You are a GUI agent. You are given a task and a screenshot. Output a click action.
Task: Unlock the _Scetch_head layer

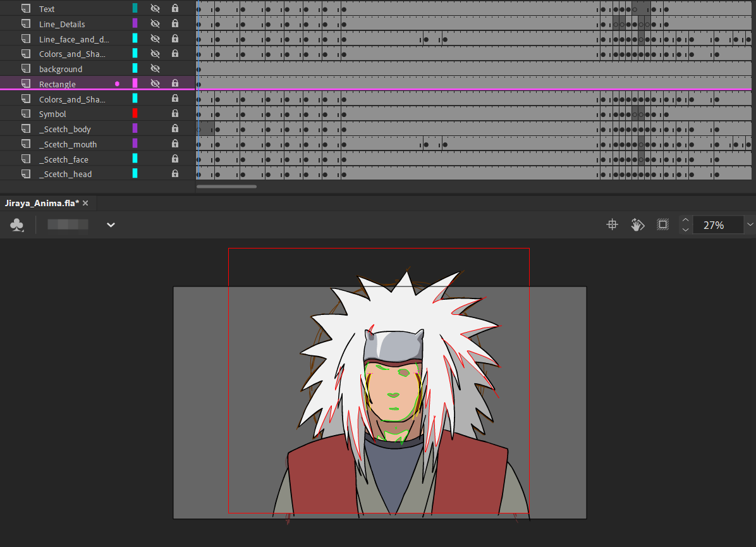pos(175,173)
